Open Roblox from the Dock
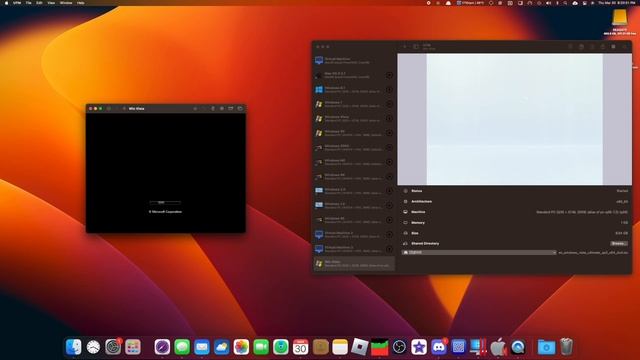Screen dimensions: 640x360 [360, 347]
